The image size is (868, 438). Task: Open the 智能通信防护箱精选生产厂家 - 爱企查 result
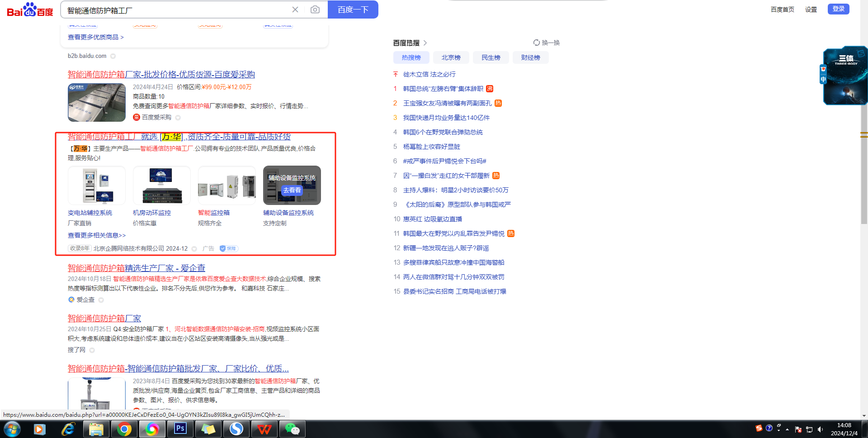136,268
